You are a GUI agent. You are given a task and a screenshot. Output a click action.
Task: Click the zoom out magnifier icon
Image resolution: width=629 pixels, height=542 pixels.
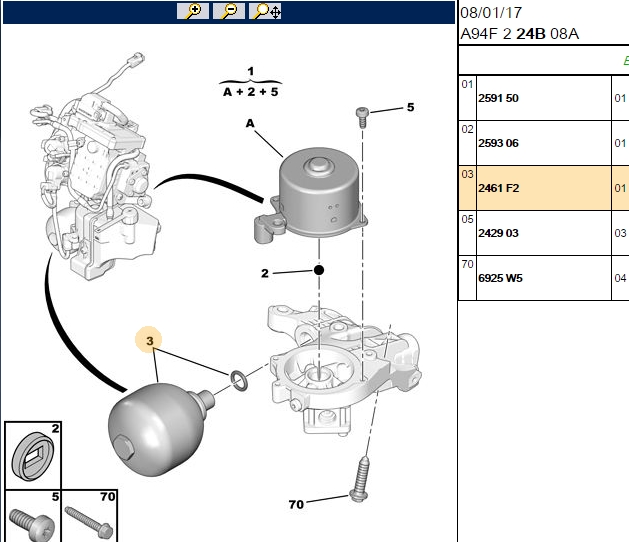229,11
